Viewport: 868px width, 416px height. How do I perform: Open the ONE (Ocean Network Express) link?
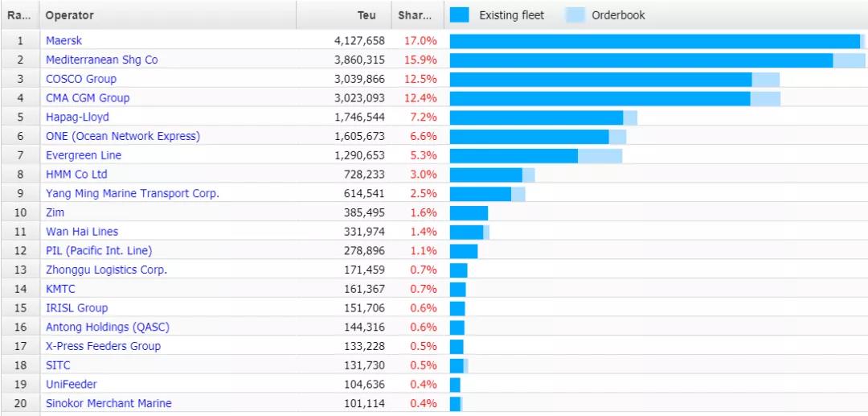[123, 136]
